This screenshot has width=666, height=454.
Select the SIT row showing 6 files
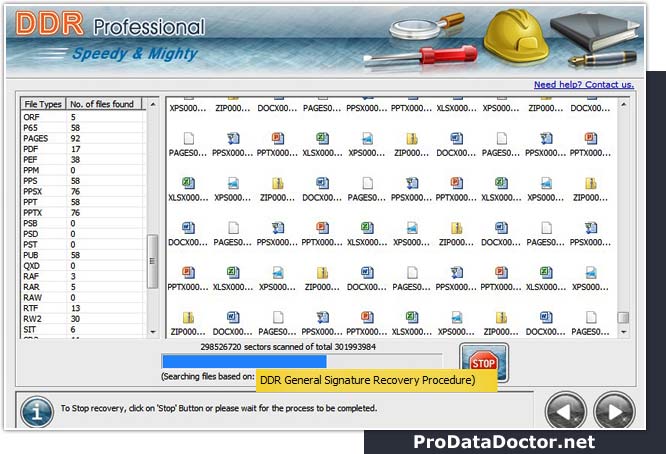coord(82,329)
